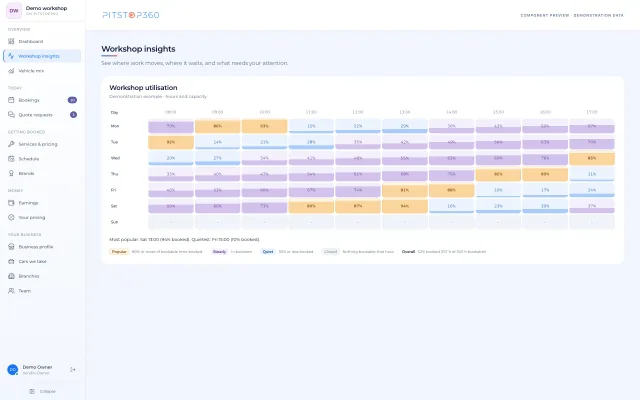This screenshot has width=640, height=400.
Task: Click the Schedule icon in sidebar
Action: [x=11, y=159]
